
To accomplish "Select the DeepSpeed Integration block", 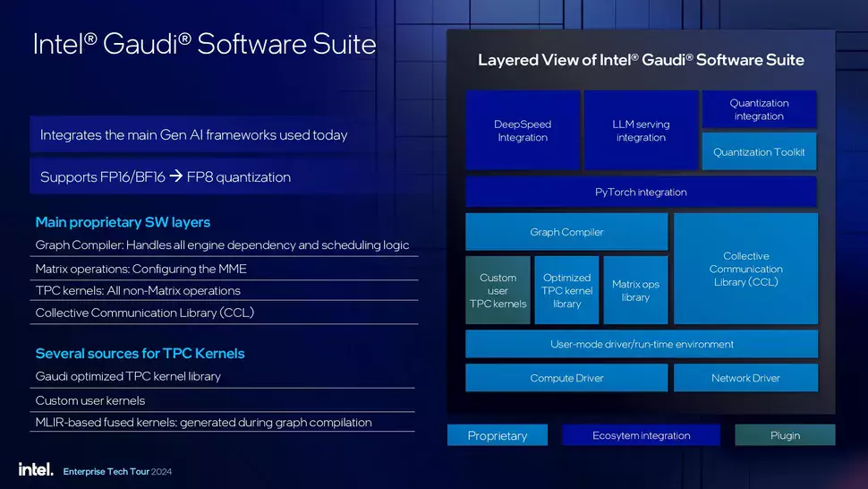I will [523, 130].
